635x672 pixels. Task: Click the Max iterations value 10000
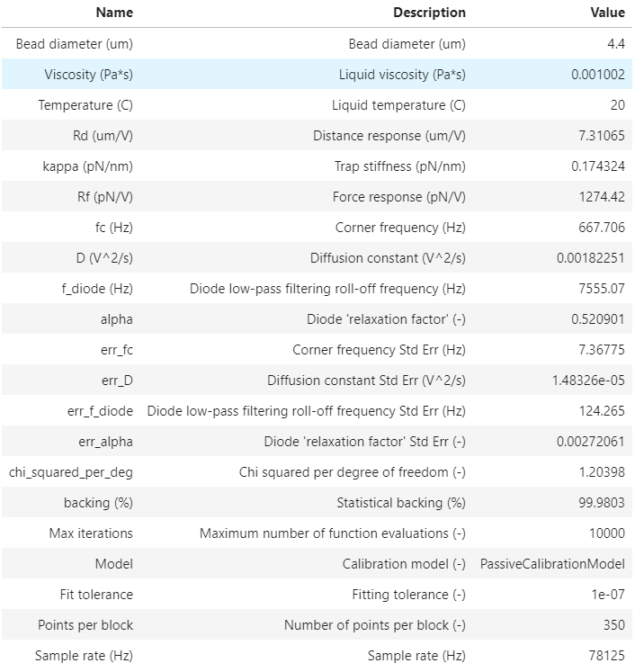pyautogui.click(x=607, y=533)
